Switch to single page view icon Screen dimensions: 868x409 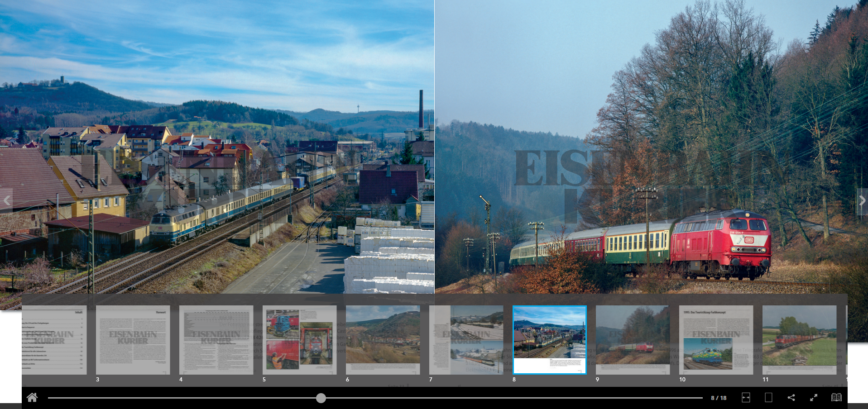768,398
